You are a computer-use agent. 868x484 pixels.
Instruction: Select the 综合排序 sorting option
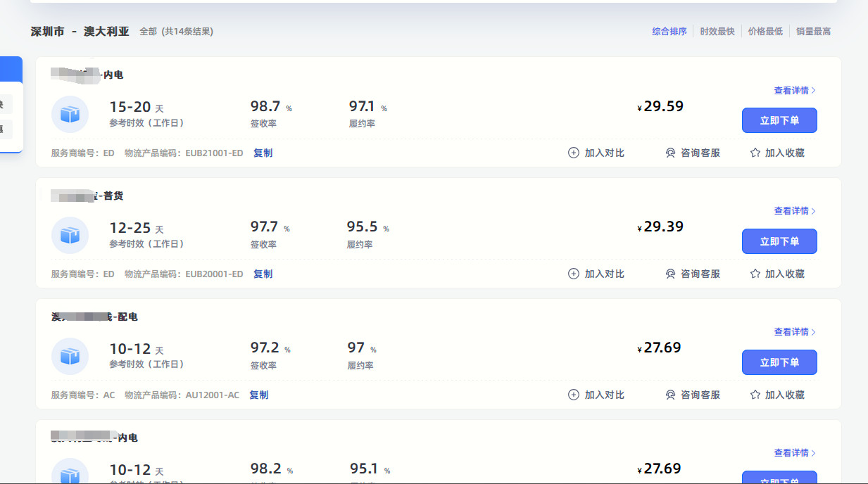point(669,32)
